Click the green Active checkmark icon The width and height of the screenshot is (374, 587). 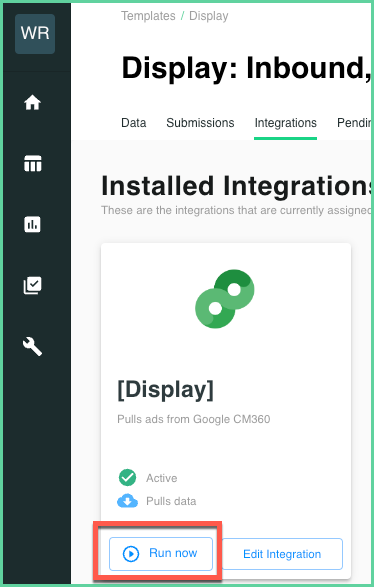tap(127, 477)
